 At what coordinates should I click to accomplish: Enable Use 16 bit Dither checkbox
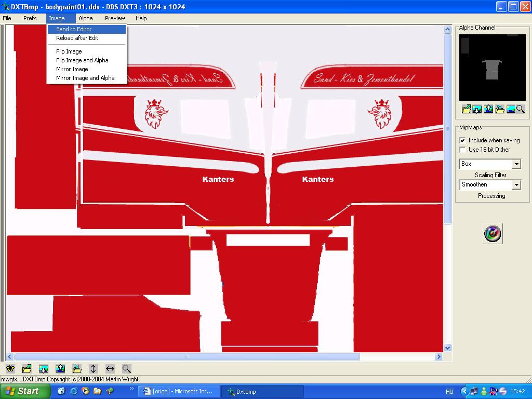pos(462,150)
